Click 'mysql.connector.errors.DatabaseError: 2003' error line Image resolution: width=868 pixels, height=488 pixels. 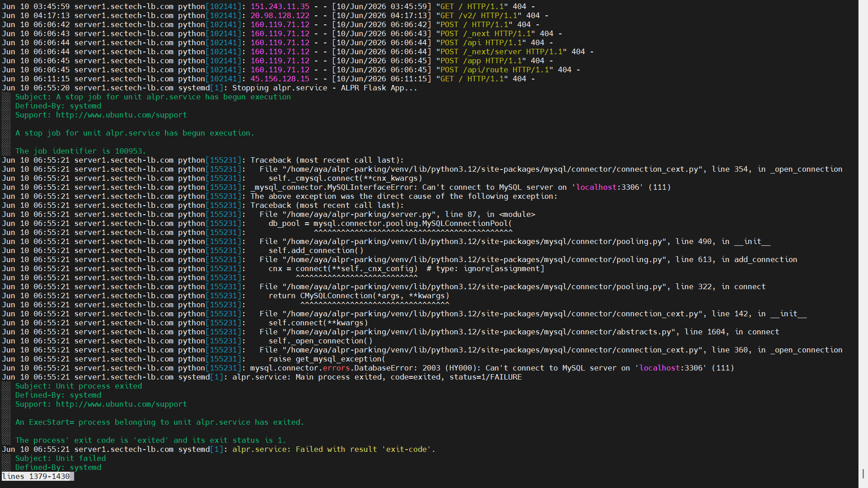(492, 368)
